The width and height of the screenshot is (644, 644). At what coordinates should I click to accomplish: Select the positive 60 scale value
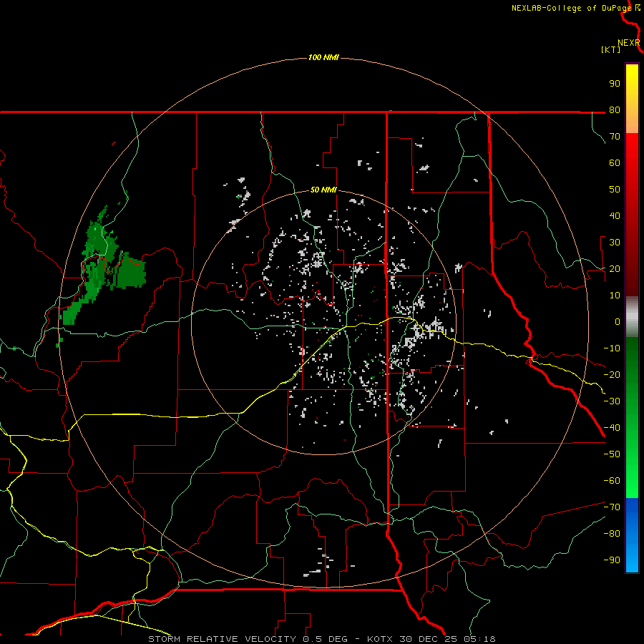(x=615, y=162)
